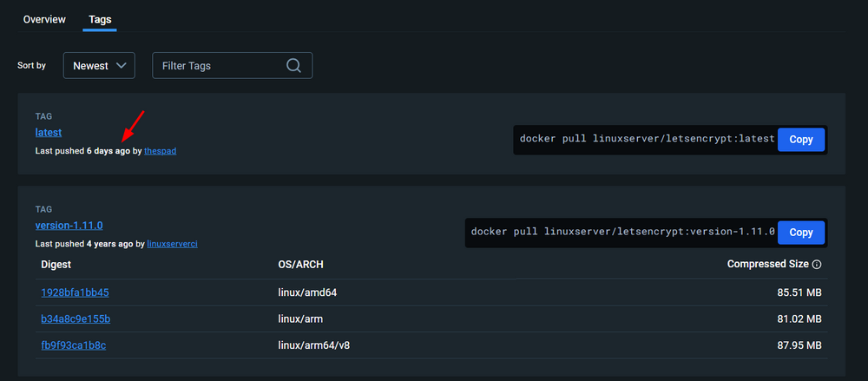Visit thespad user profile link
This screenshot has height=381, width=868.
[x=160, y=151]
